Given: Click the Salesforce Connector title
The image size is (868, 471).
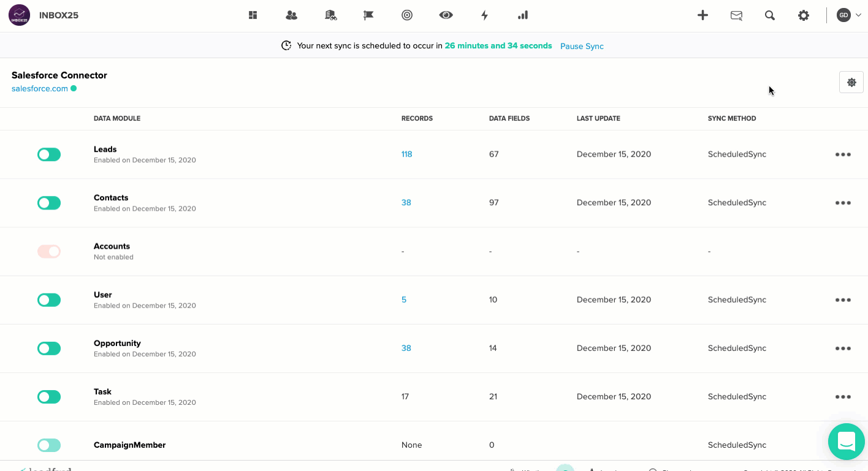Looking at the screenshot, I should point(59,75).
